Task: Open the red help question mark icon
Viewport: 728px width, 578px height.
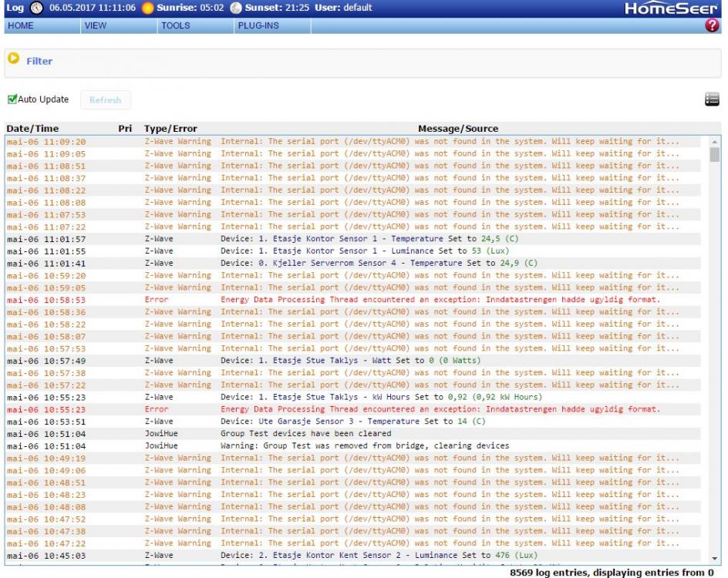Action: [x=712, y=25]
